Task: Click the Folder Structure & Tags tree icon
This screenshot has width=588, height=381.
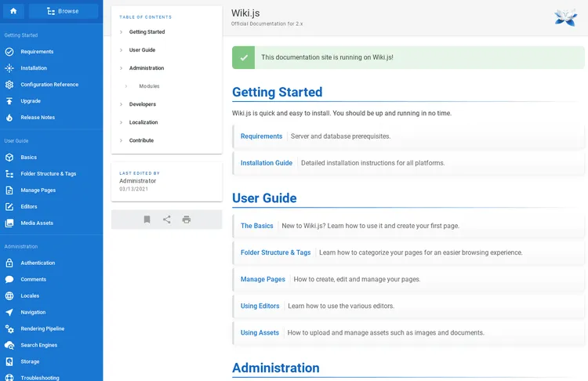Action: tap(9, 174)
